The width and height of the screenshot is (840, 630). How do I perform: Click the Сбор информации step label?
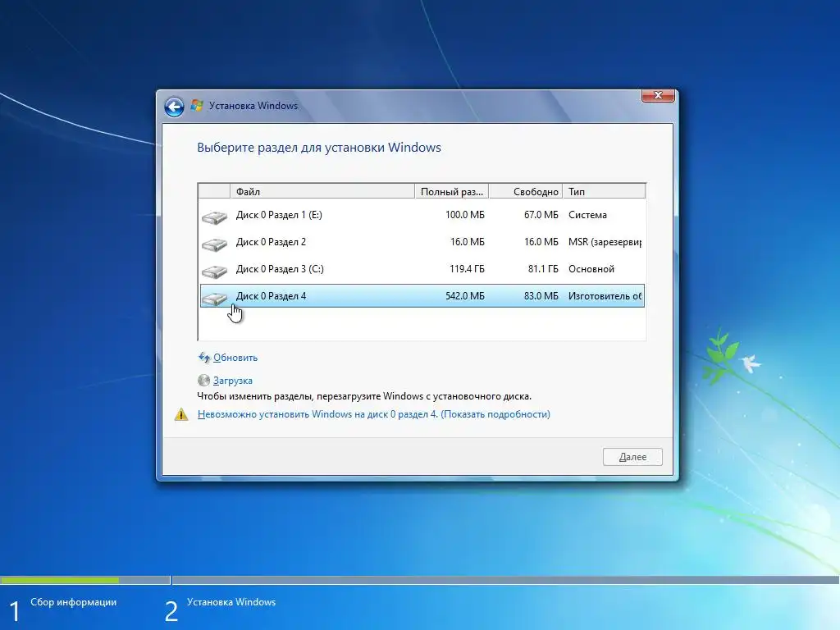[x=73, y=602]
